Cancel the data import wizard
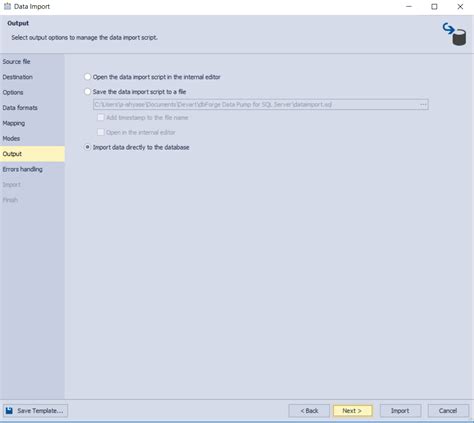 click(448, 411)
